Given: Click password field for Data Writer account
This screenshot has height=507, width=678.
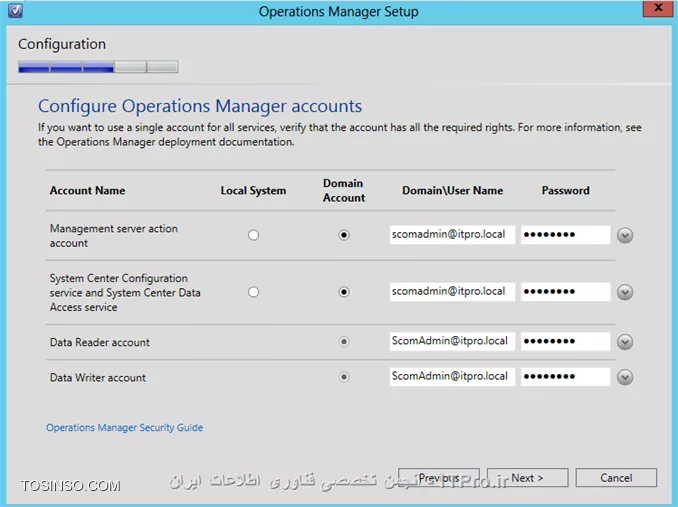Looking at the screenshot, I should coord(566,376).
